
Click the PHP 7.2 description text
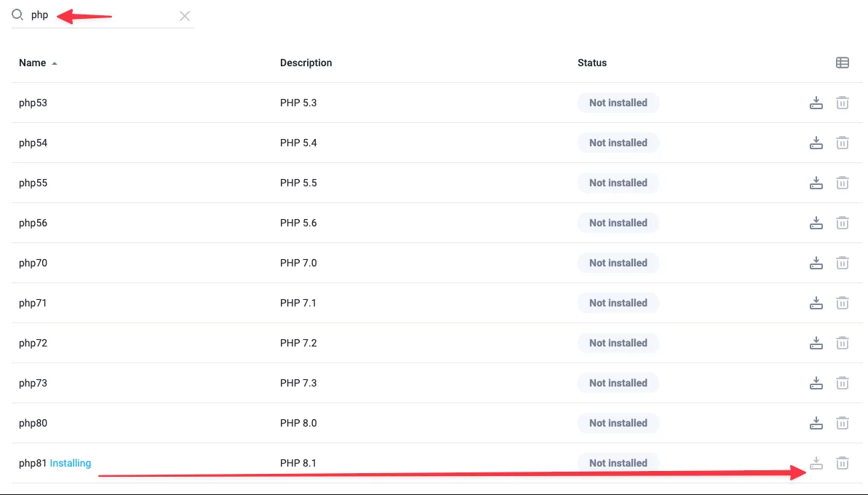coord(298,343)
